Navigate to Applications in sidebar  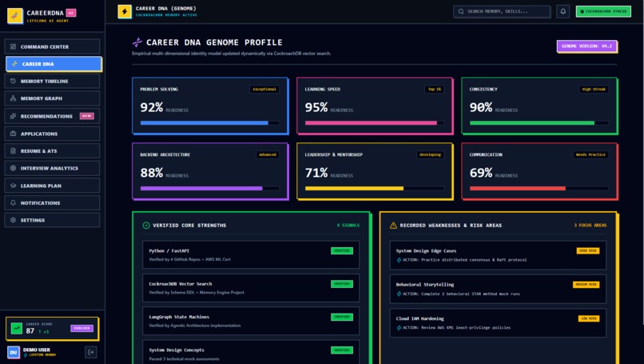click(52, 134)
